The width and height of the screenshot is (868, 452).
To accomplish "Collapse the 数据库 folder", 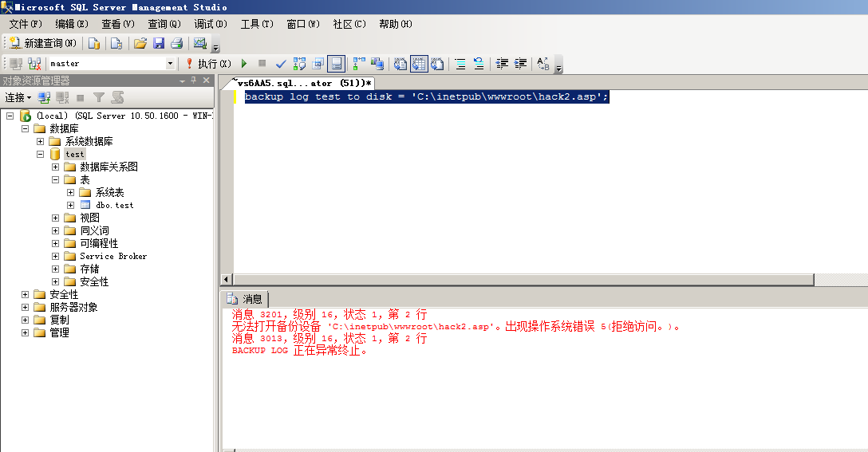I will (x=25, y=128).
